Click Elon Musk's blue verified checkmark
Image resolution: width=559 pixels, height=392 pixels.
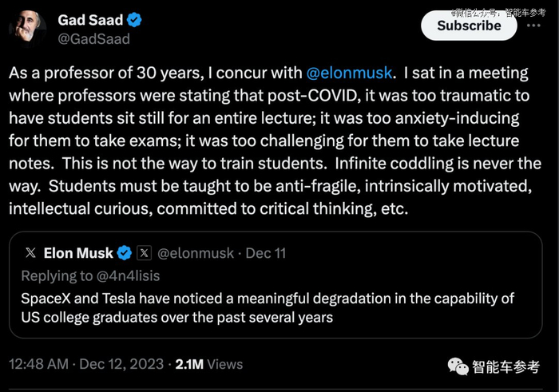point(125,253)
